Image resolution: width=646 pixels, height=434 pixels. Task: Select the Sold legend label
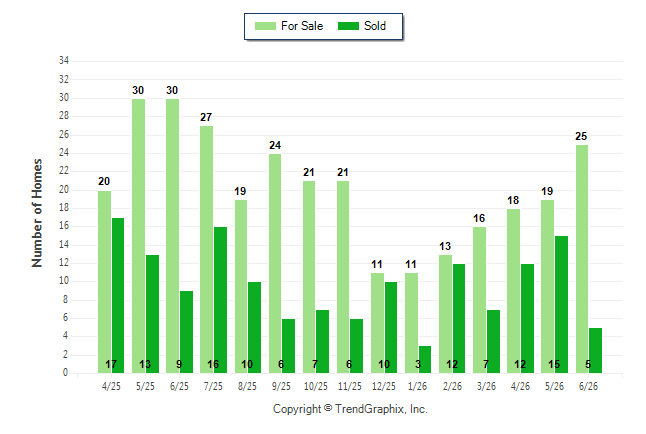point(375,26)
